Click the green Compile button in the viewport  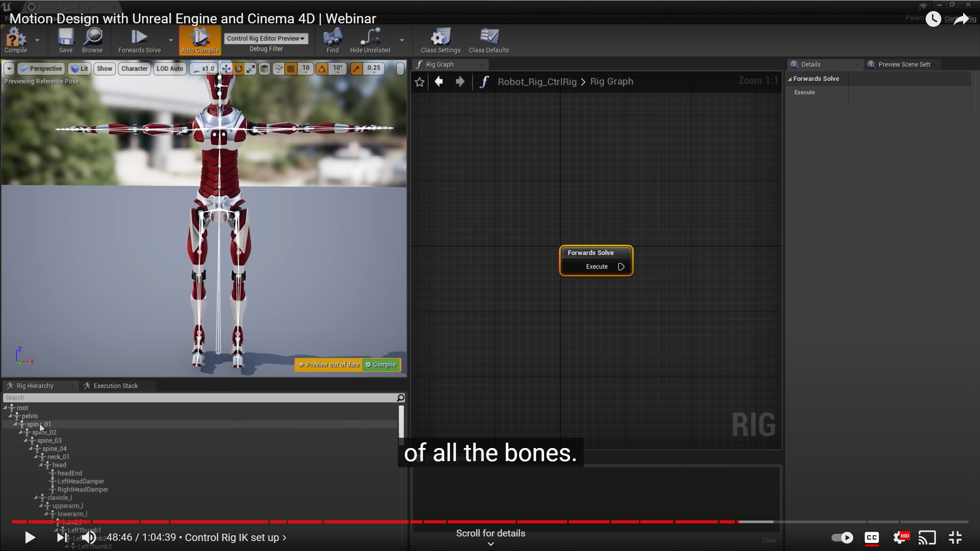(381, 365)
